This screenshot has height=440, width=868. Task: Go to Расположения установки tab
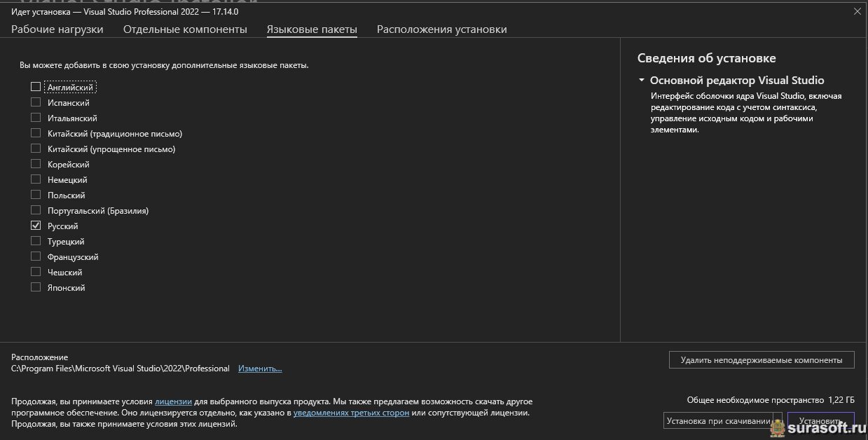click(x=442, y=29)
